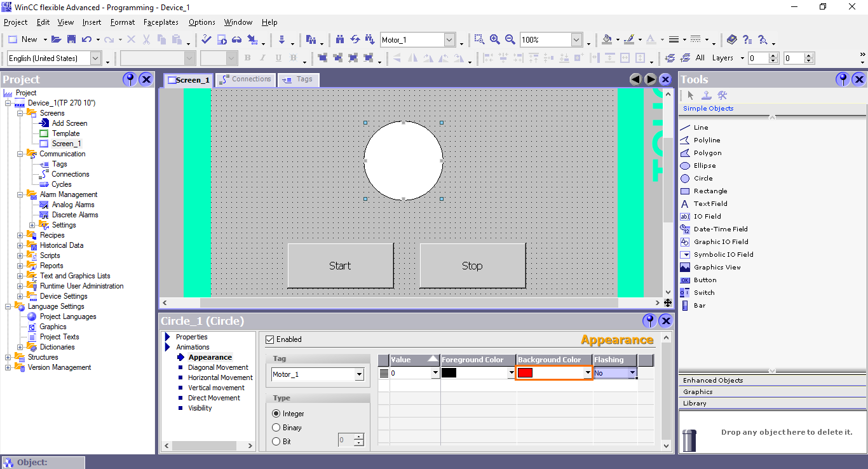Click the paint bucket fill color icon
Screen dimensions: 868x469
coord(607,39)
